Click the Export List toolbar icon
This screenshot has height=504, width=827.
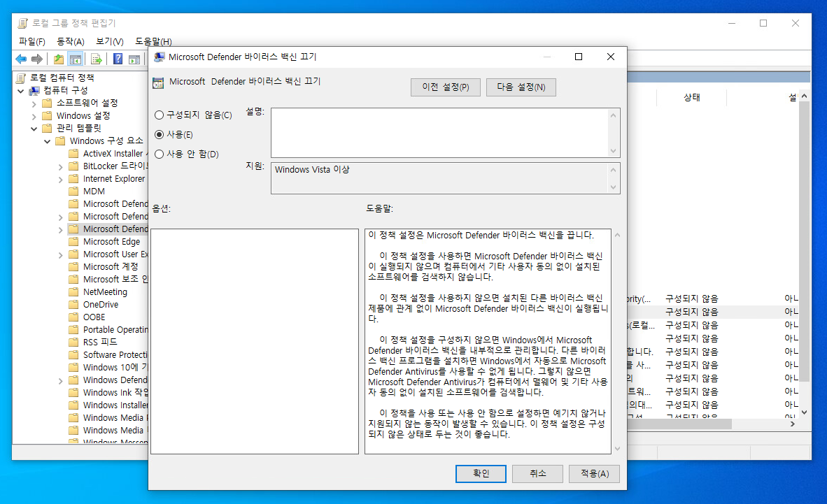pyautogui.click(x=96, y=59)
